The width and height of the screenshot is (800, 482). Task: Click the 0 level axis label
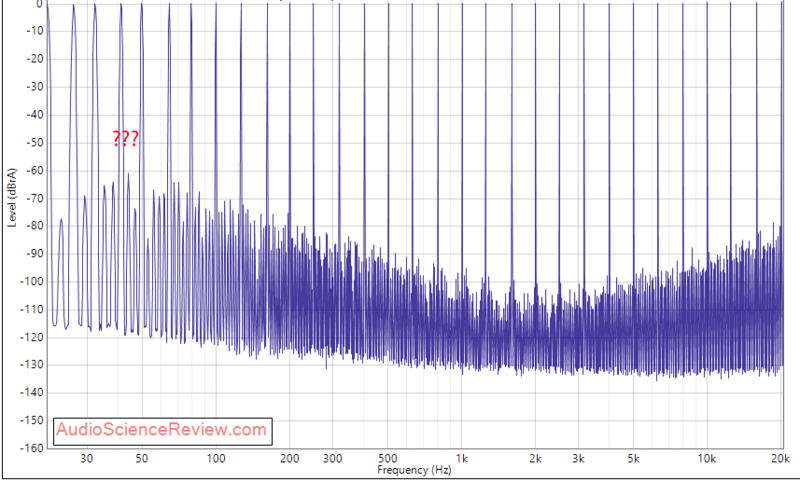(x=39, y=5)
